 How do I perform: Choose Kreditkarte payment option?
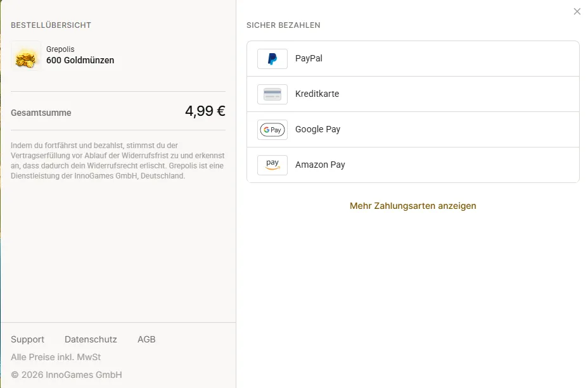point(413,94)
